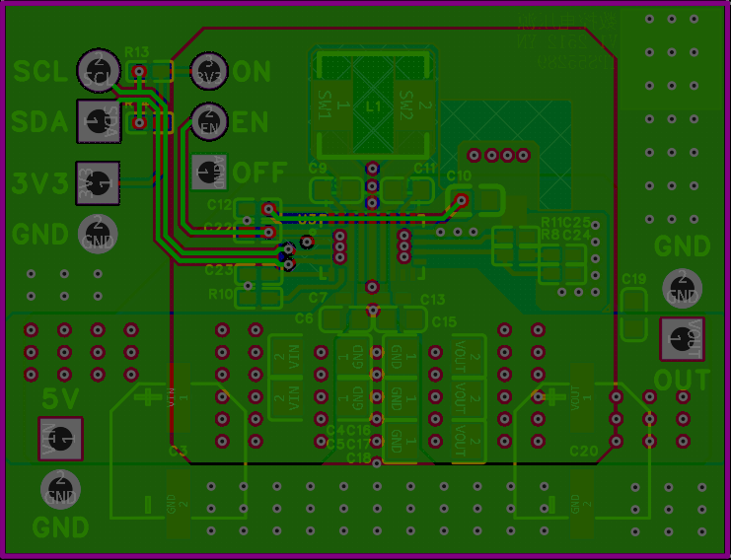Click the EN jumper pad
731x560 pixels.
209,121
